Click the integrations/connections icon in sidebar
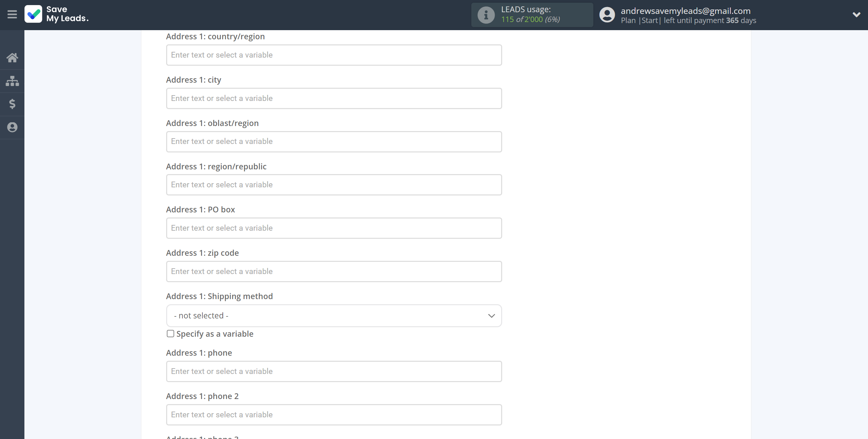Image resolution: width=868 pixels, height=439 pixels. [12, 81]
